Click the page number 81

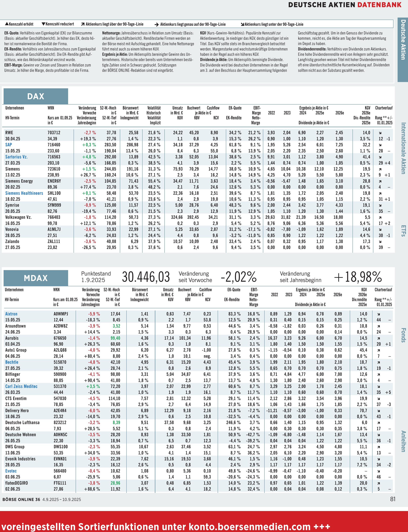pyautogui.click(x=393, y=499)
